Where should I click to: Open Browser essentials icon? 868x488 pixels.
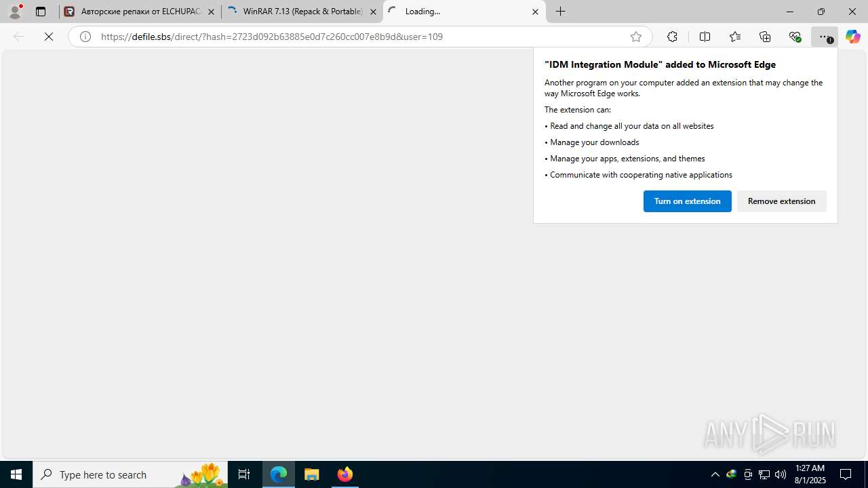(x=795, y=37)
